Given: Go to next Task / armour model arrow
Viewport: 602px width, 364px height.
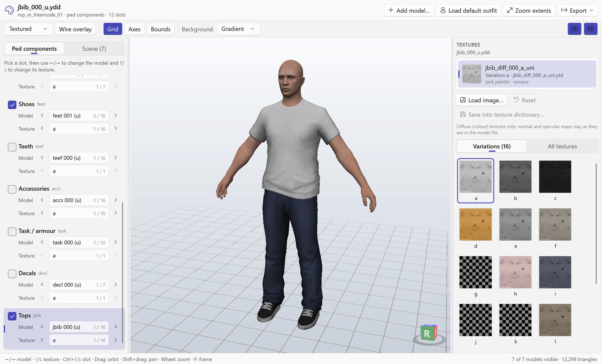Looking at the screenshot, I should pyautogui.click(x=116, y=242).
